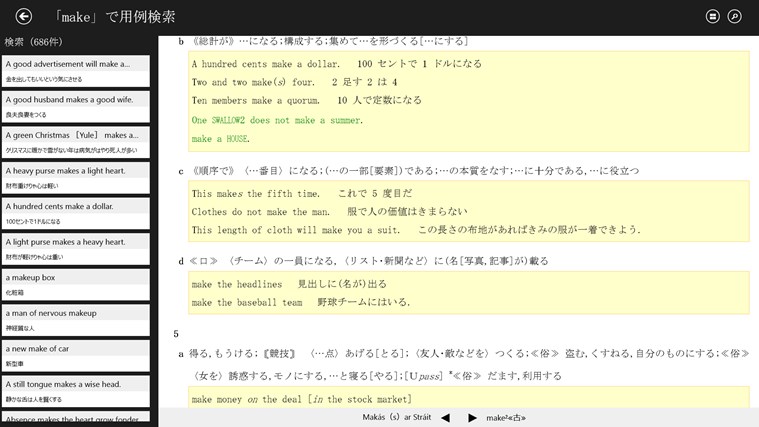Select 'A still tongue makes a wise head.'
This screenshot has height=427, width=759.
point(77,390)
